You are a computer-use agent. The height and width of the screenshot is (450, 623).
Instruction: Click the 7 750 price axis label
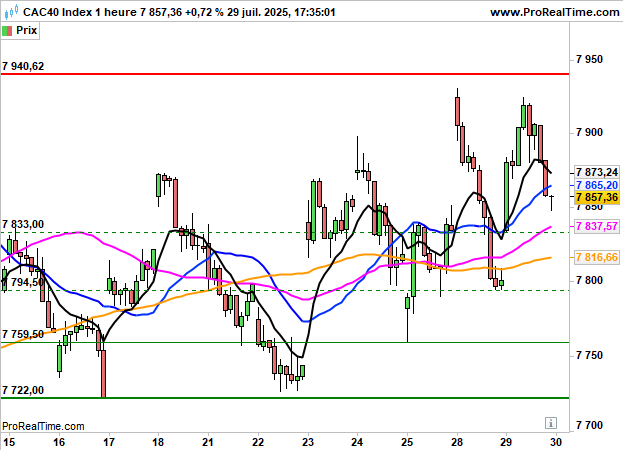pos(589,355)
